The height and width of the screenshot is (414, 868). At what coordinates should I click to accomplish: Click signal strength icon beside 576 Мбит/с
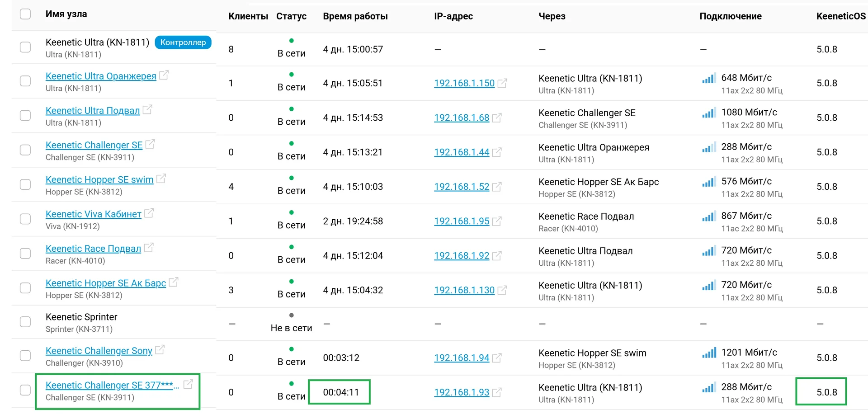[x=709, y=182]
